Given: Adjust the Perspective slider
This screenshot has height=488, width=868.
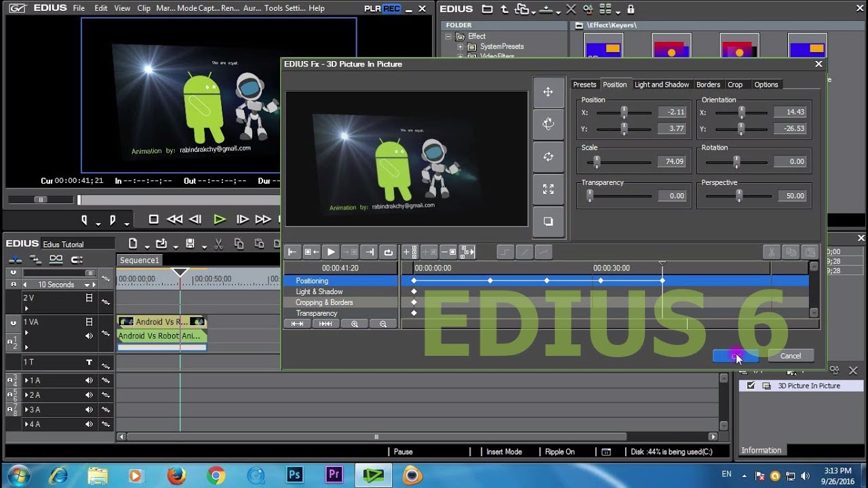Looking at the screenshot, I should pos(738,196).
